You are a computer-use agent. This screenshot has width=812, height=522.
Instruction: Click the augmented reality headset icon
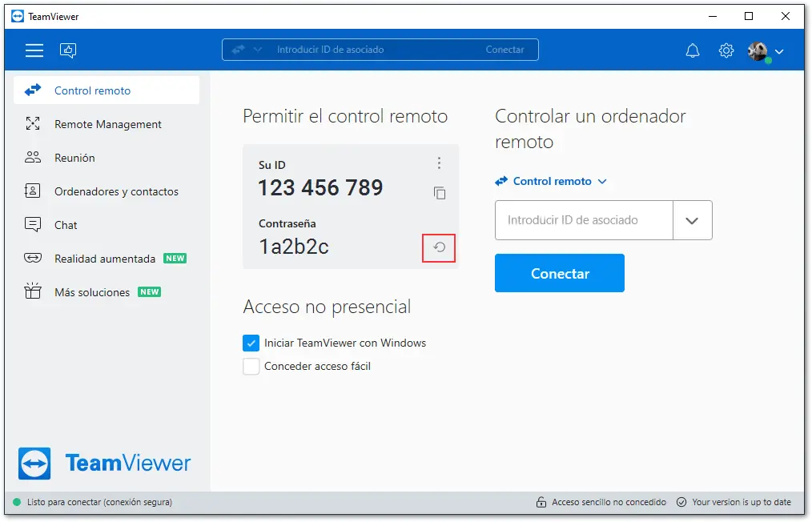coord(33,257)
